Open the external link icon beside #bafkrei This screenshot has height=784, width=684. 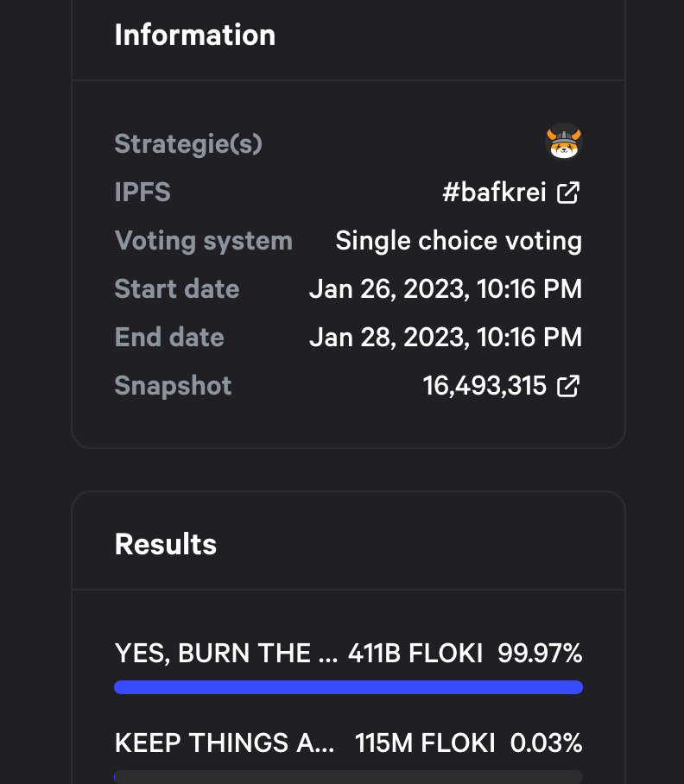[567, 192]
